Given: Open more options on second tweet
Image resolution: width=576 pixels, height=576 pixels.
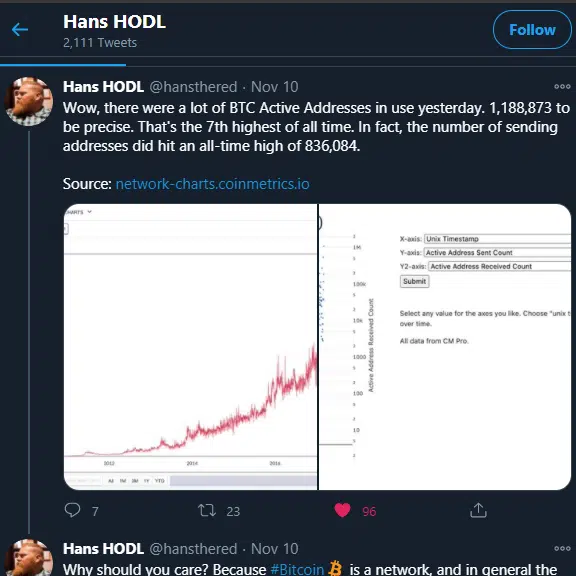Looking at the screenshot, I should tap(562, 548).
